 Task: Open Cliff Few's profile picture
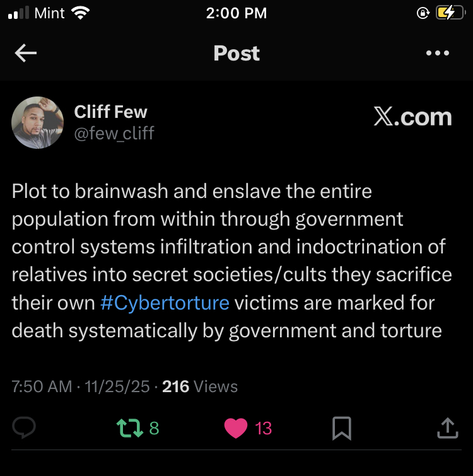coord(38,123)
